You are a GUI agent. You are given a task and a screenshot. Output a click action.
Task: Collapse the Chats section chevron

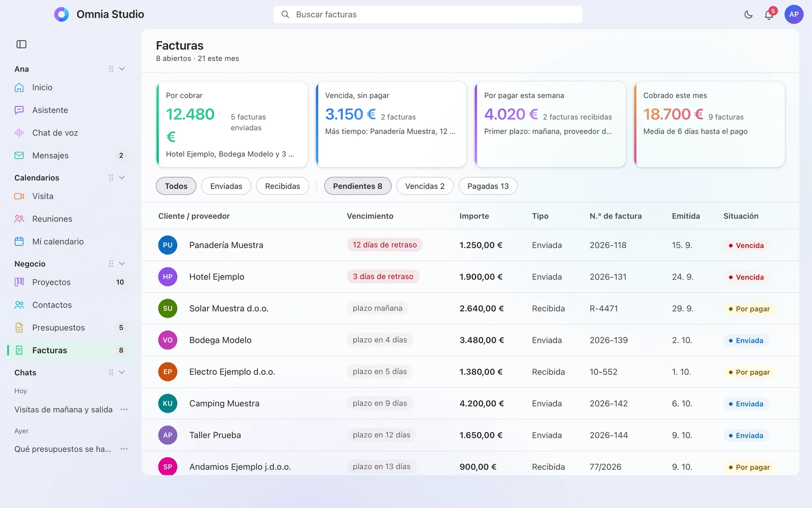pyautogui.click(x=122, y=372)
